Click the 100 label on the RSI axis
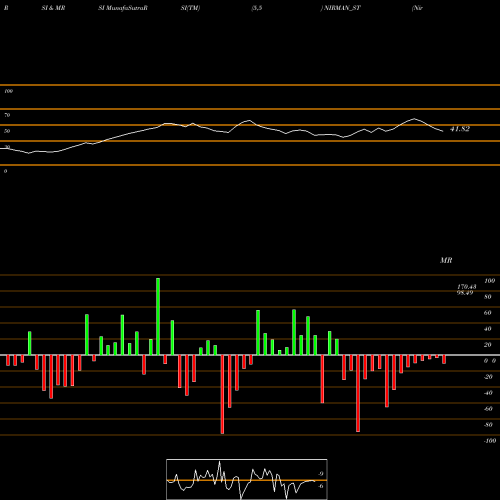The height and width of the screenshot is (500, 500). click(8, 91)
